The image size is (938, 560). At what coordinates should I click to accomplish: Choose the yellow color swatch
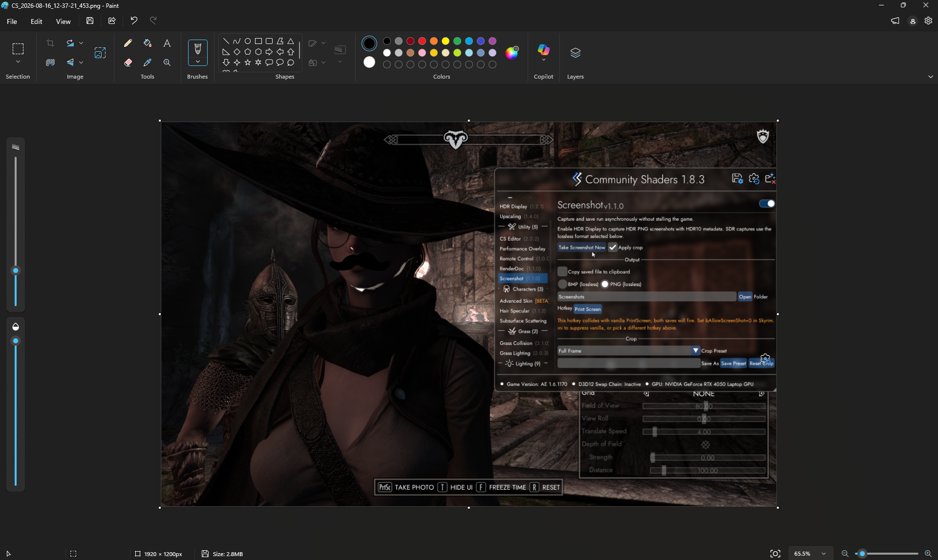point(446,41)
